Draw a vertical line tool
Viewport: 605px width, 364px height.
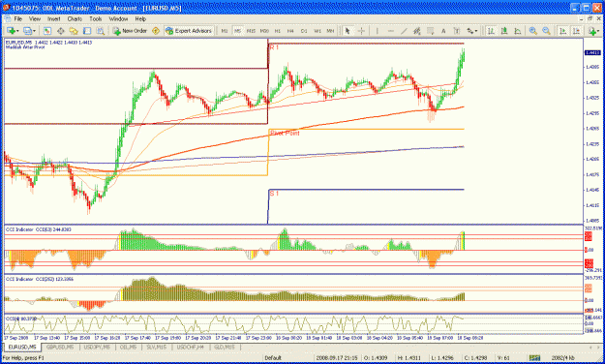point(377,31)
